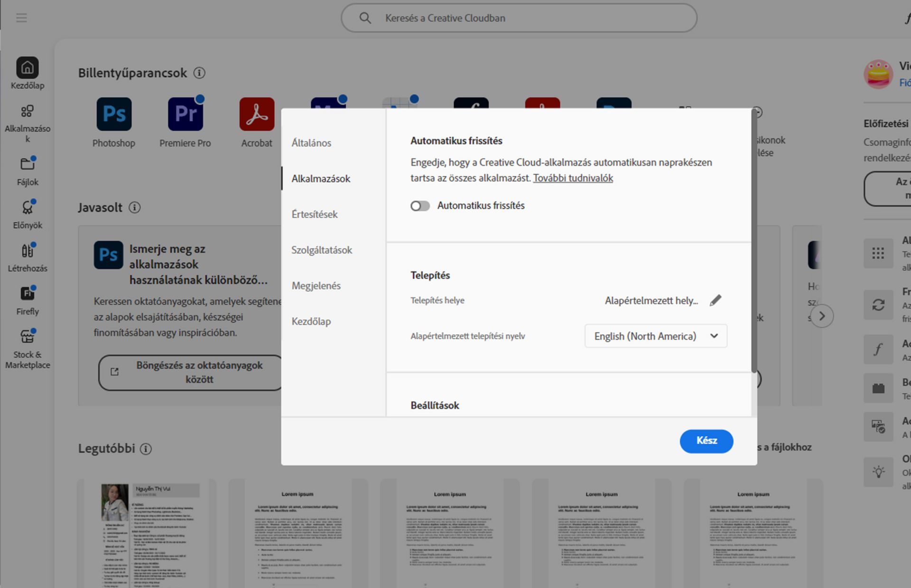Open the Alkalmazások apps icon in sidebar
Viewport: 911px width, 588px height.
click(x=27, y=111)
